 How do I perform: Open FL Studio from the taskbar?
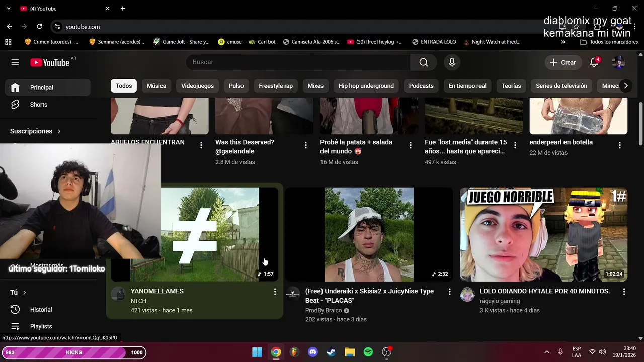click(x=294, y=352)
